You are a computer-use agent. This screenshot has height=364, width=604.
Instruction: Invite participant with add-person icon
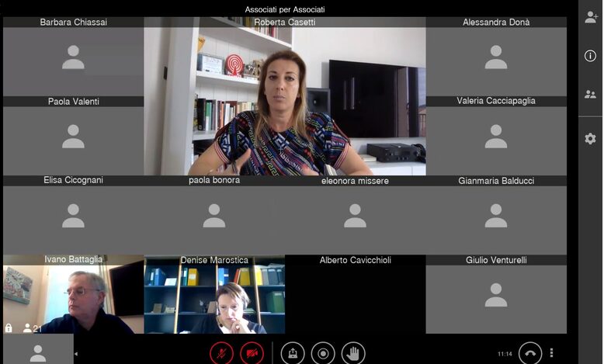tap(591, 17)
